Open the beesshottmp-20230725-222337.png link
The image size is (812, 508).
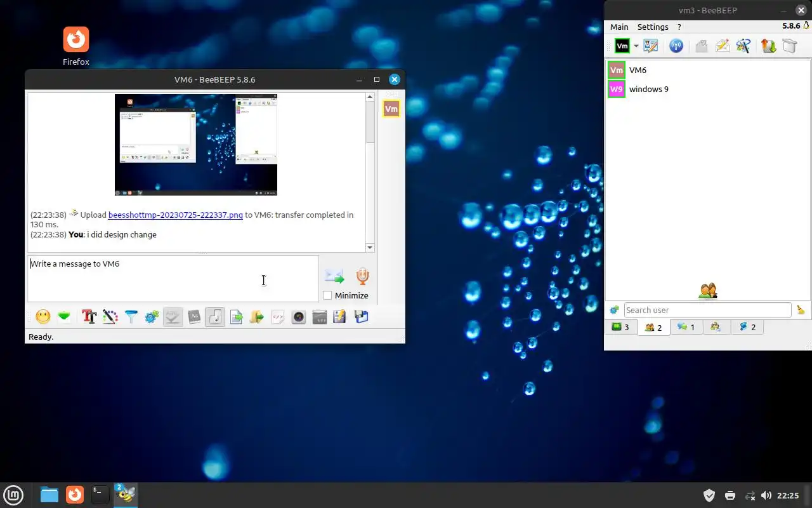coord(176,215)
